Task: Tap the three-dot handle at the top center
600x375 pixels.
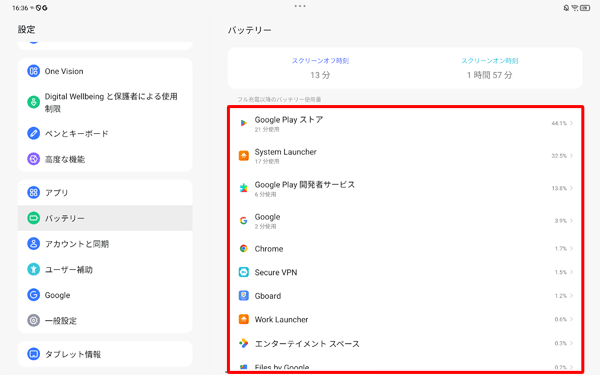Action: tap(300, 6)
